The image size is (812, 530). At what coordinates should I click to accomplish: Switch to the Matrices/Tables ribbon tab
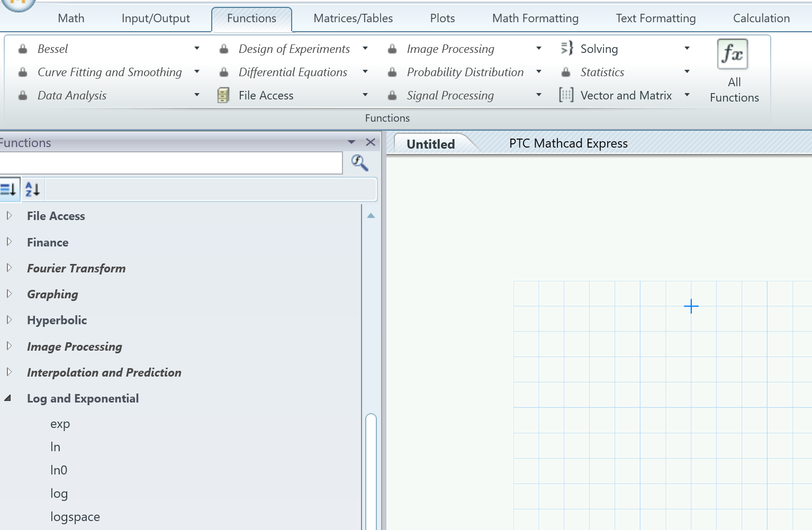click(353, 19)
